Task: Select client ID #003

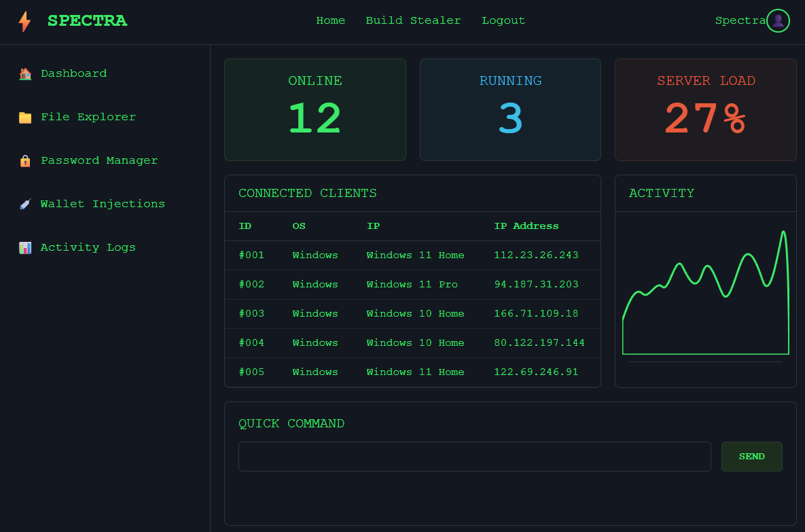Action: (251, 315)
